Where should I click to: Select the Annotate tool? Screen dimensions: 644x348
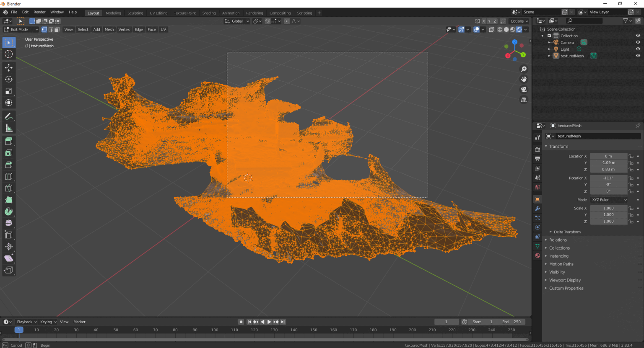click(9, 116)
